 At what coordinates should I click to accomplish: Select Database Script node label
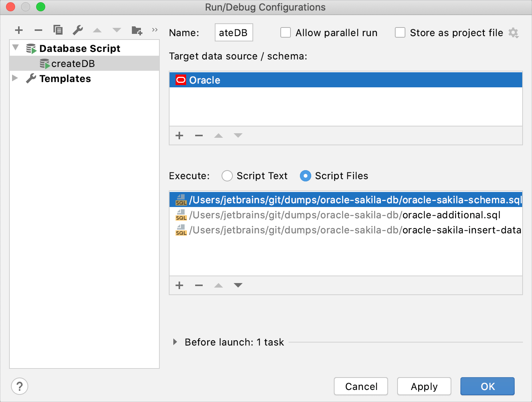[80, 49]
